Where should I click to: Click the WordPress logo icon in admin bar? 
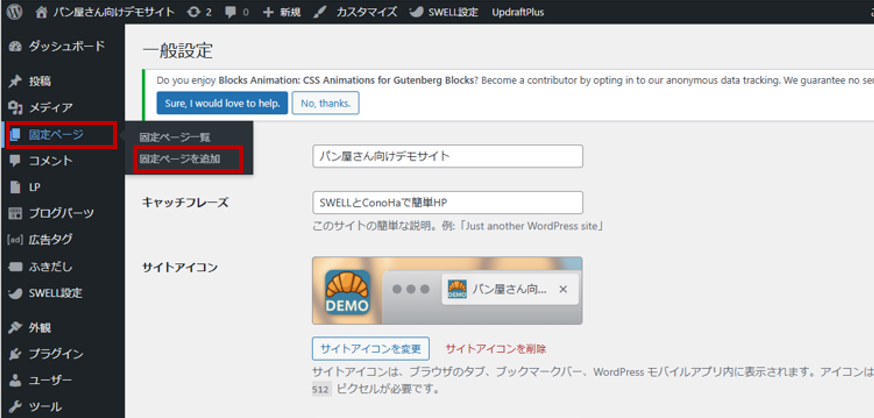[14, 12]
